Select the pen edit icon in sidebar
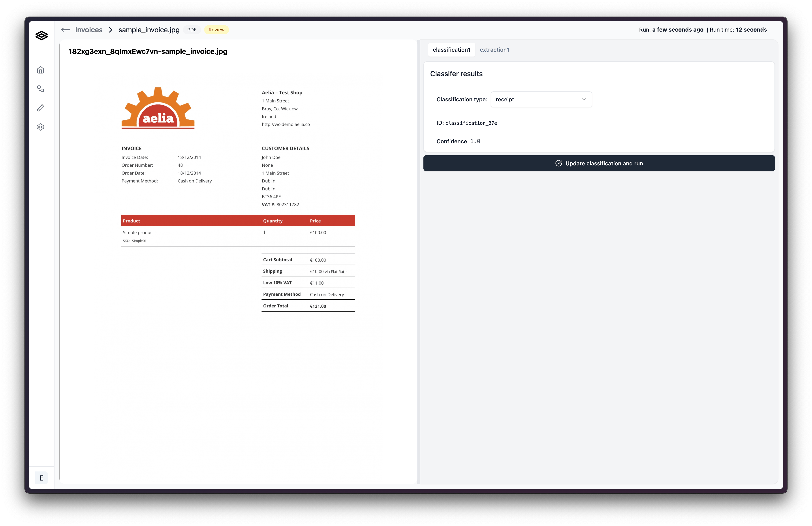The image size is (812, 526). [x=41, y=108]
